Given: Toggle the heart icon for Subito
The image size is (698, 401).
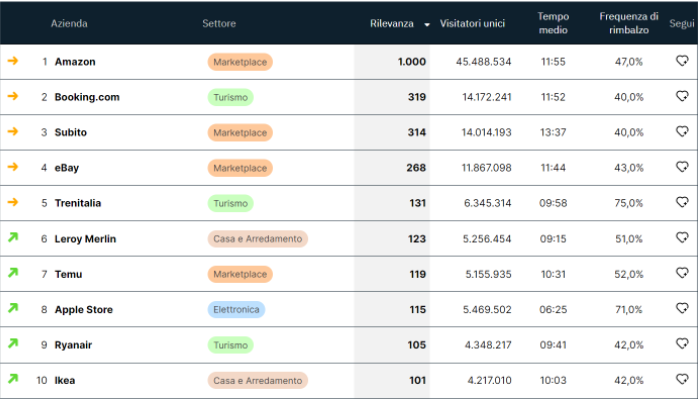Looking at the screenshot, I should pyautogui.click(x=682, y=131).
